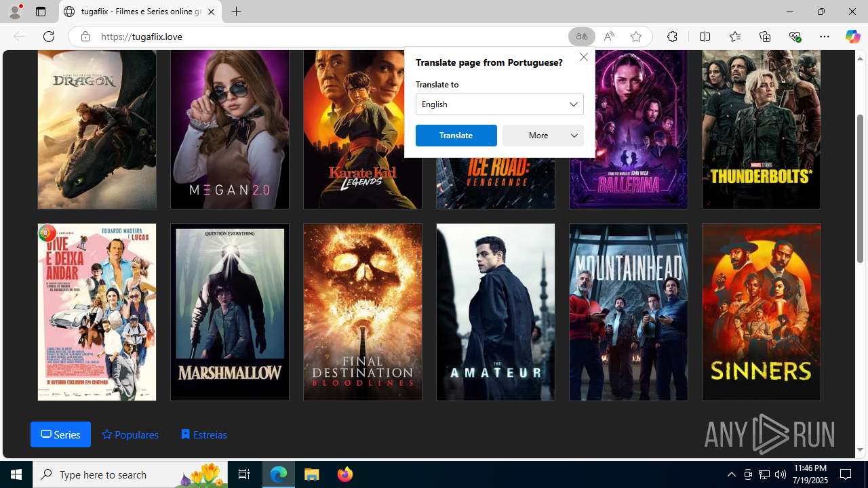View site information icon beside URL

85,37
